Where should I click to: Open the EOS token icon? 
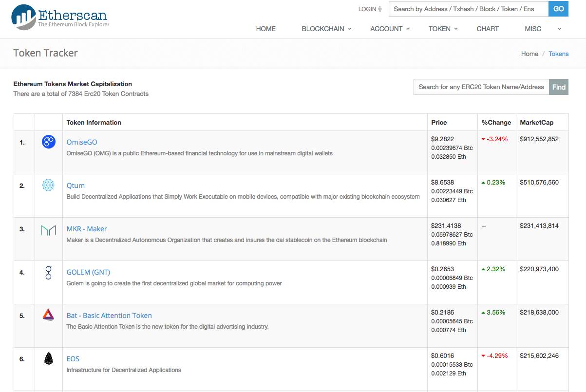point(48,359)
